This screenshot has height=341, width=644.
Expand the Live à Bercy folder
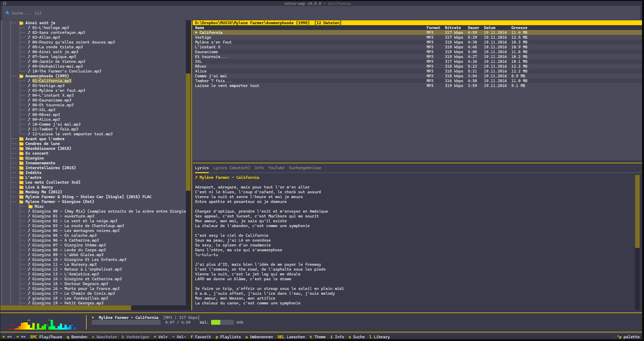(39, 187)
